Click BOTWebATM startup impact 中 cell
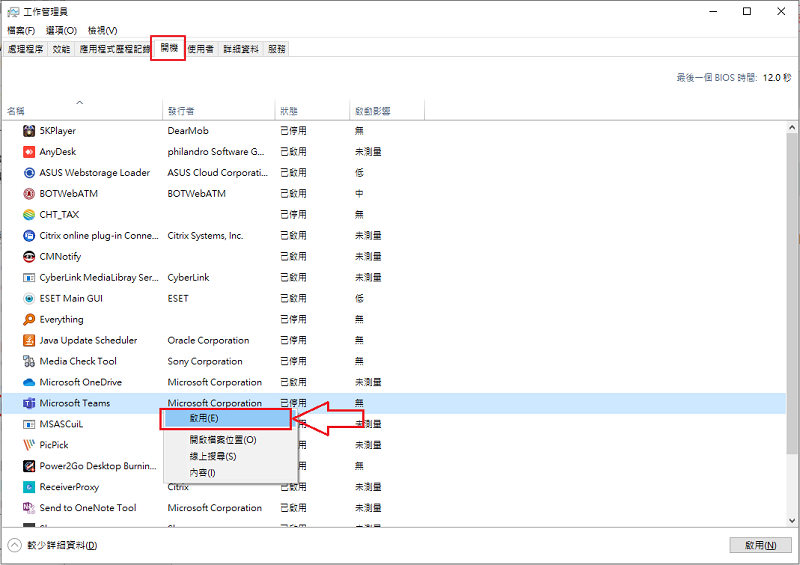The image size is (800, 565). pos(359,193)
